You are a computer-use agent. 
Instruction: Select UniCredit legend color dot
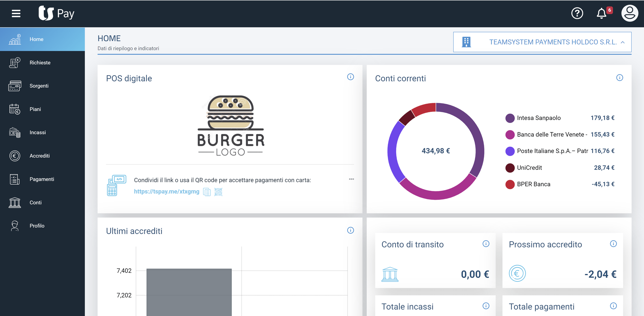point(510,168)
